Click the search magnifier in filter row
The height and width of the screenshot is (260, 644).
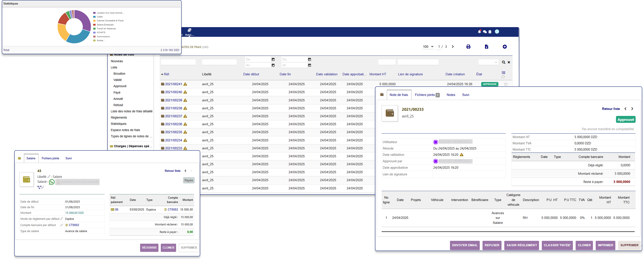[x=504, y=62]
